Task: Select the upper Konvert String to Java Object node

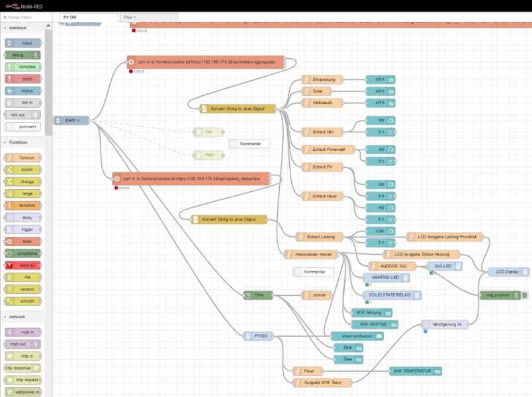Action: click(x=238, y=109)
